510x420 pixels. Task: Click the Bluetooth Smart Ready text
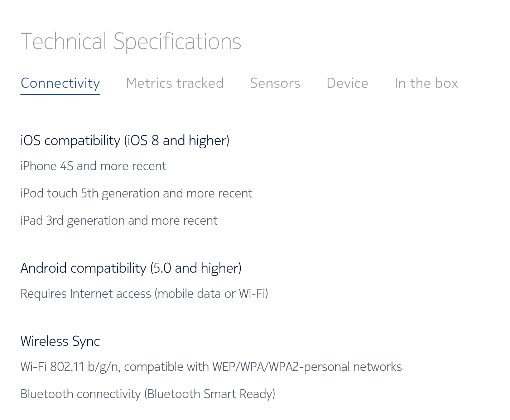(x=210, y=394)
